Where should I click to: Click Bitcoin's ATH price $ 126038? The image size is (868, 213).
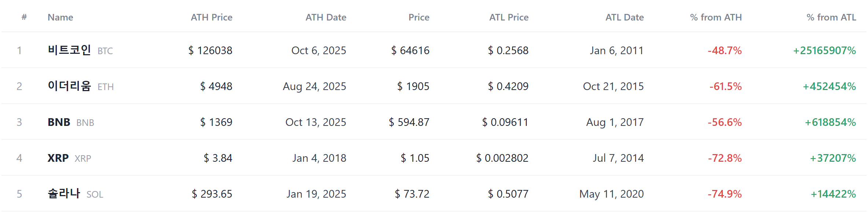coord(210,51)
